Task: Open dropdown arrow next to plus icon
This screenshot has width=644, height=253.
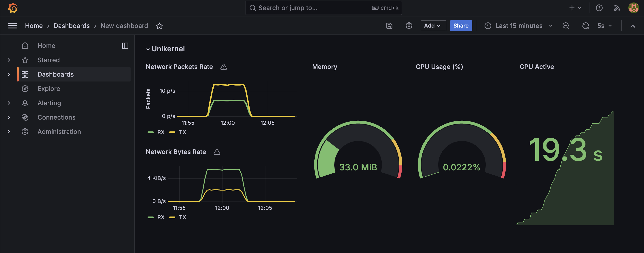Action: point(580,8)
